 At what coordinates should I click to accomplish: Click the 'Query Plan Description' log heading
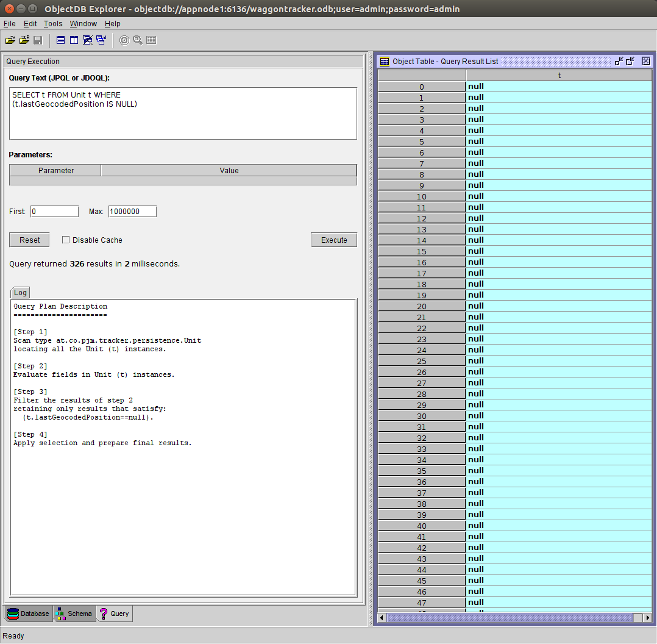[x=60, y=306]
